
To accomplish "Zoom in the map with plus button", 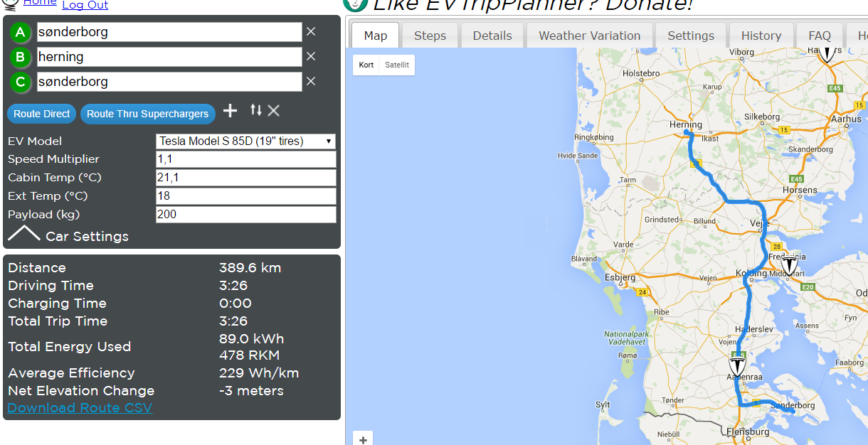I will tap(363, 439).
